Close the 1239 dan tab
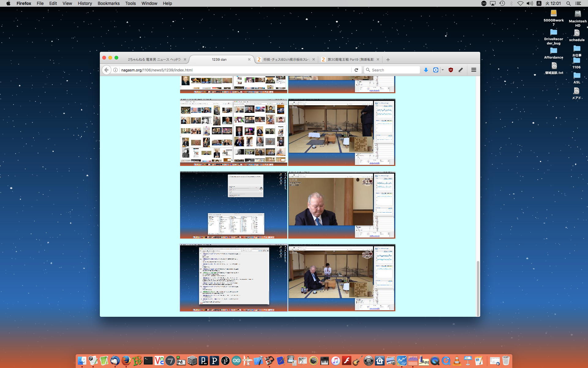588x368 pixels. pos(249,59)
